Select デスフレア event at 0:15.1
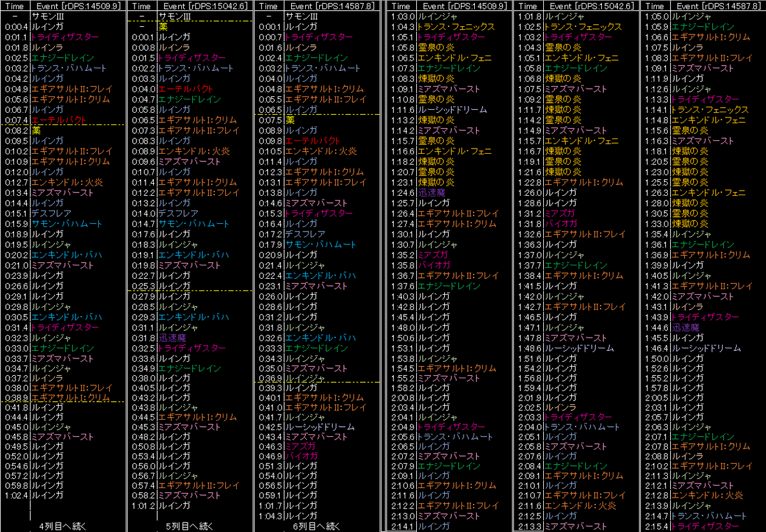 click(51, 213)
